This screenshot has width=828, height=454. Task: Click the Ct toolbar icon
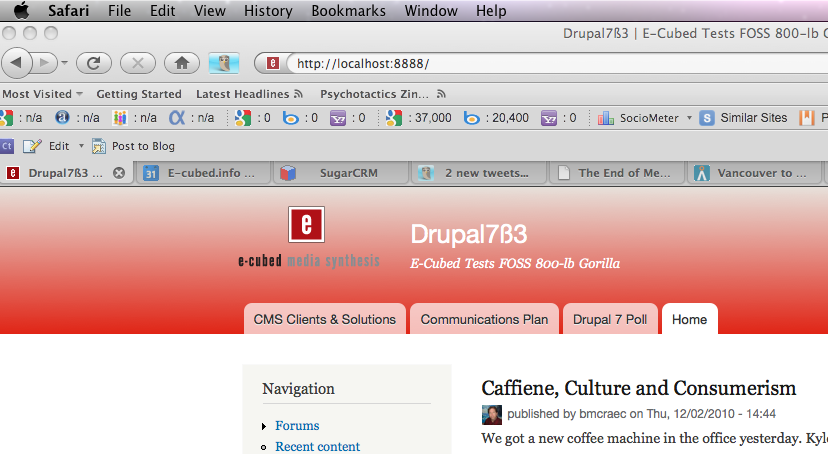(x=7, y=146)
